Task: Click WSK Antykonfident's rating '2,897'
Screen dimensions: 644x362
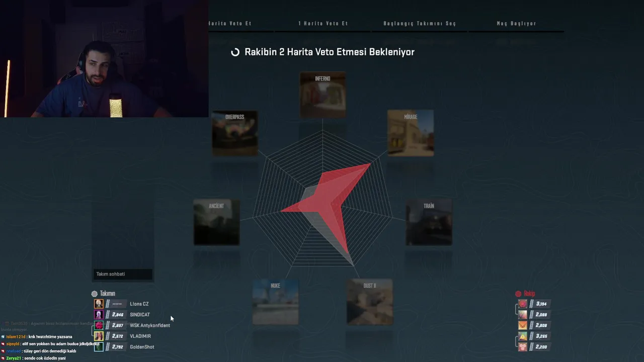Action: [118, 325]
